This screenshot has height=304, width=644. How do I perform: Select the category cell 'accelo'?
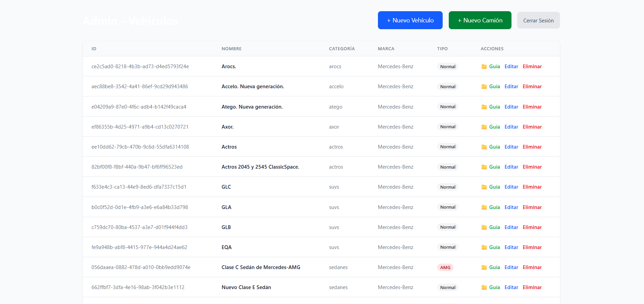coord(336,87)
